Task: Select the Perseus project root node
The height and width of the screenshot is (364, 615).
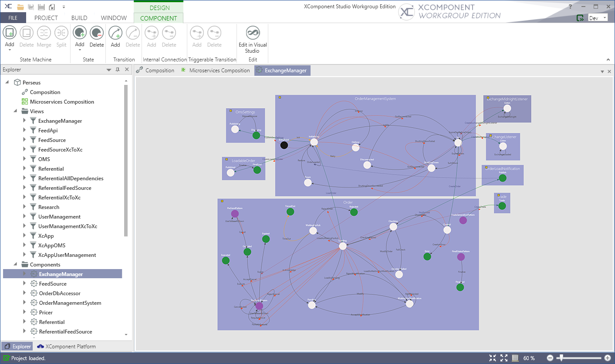Action: pos(31,83)
